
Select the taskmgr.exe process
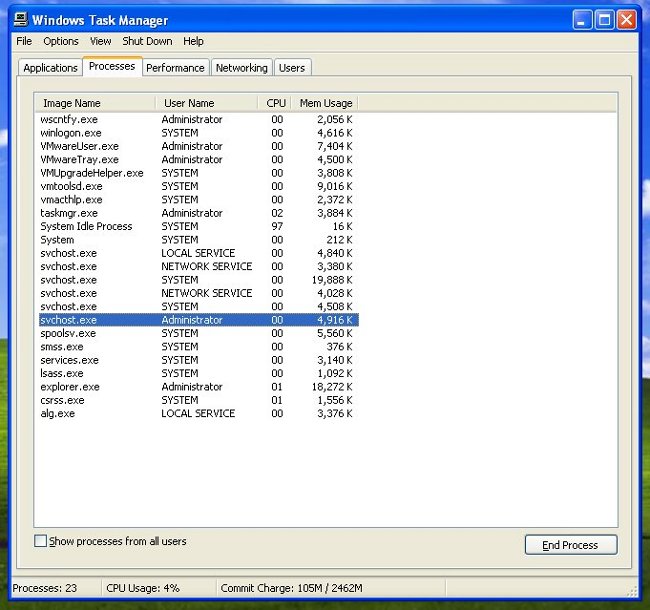69,213
